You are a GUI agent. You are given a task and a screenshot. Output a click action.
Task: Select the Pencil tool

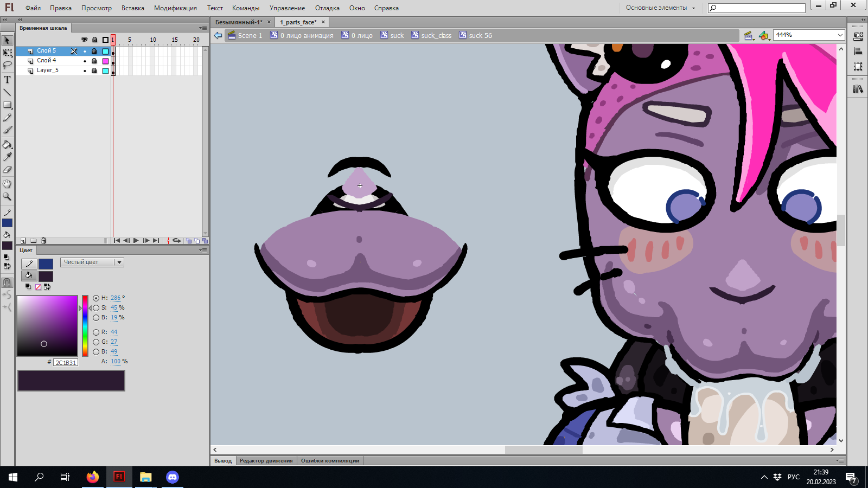pos(7,118)
